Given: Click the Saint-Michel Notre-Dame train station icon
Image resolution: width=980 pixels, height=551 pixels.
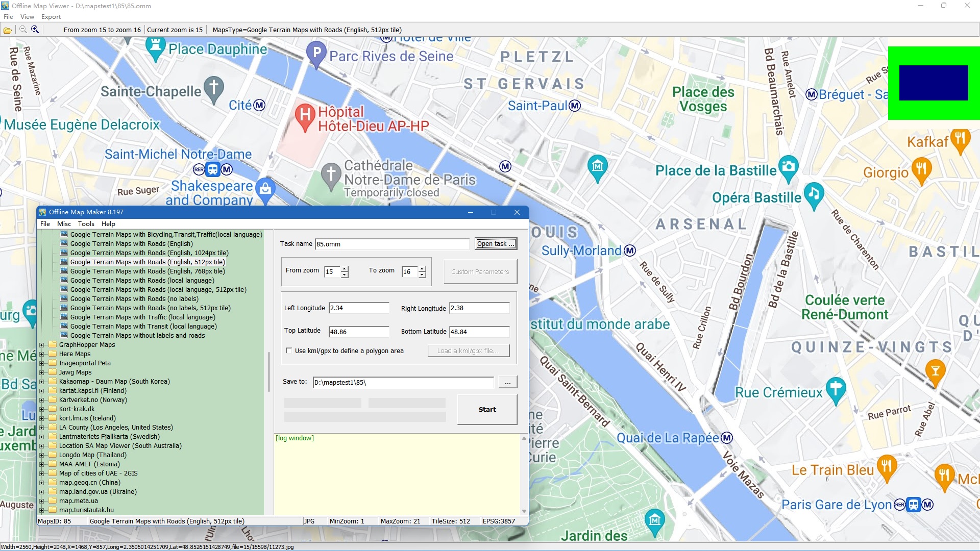Looking at the screenshot, I should click(x=213, y=169).
